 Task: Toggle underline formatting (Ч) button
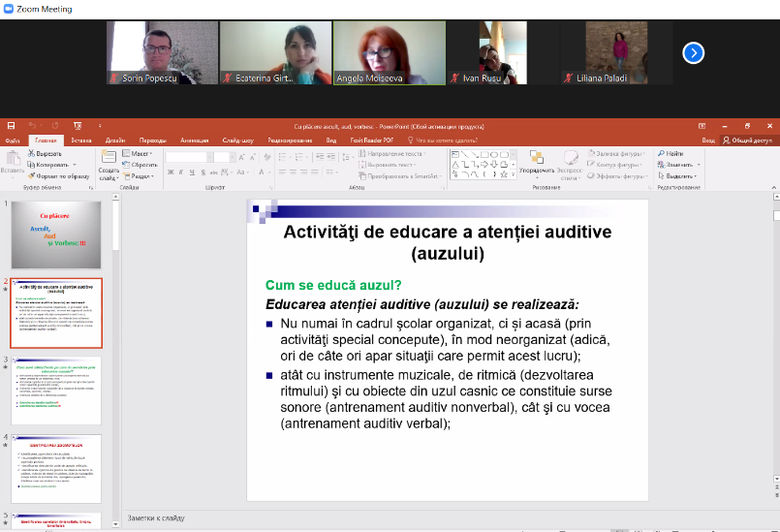point(192,172)
